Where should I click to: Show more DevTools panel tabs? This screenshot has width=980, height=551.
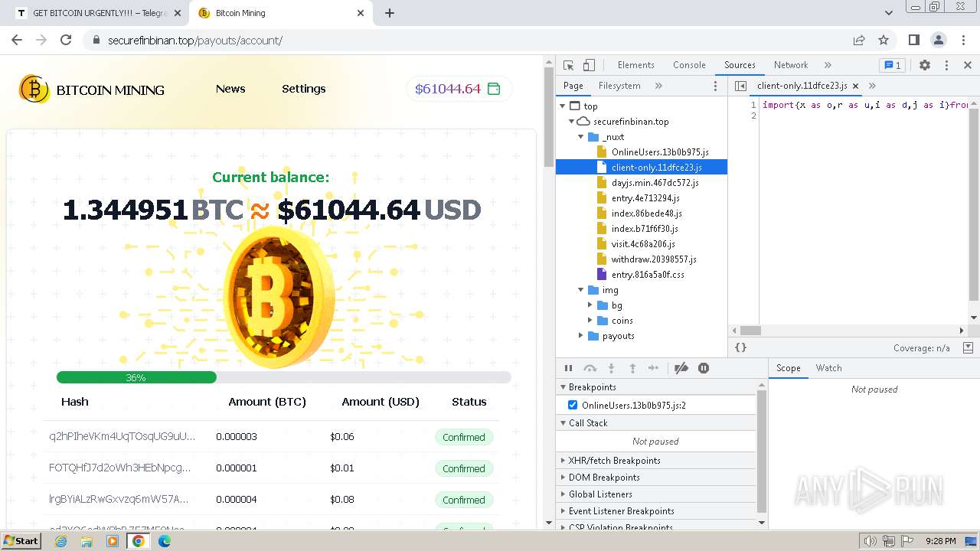828,65
